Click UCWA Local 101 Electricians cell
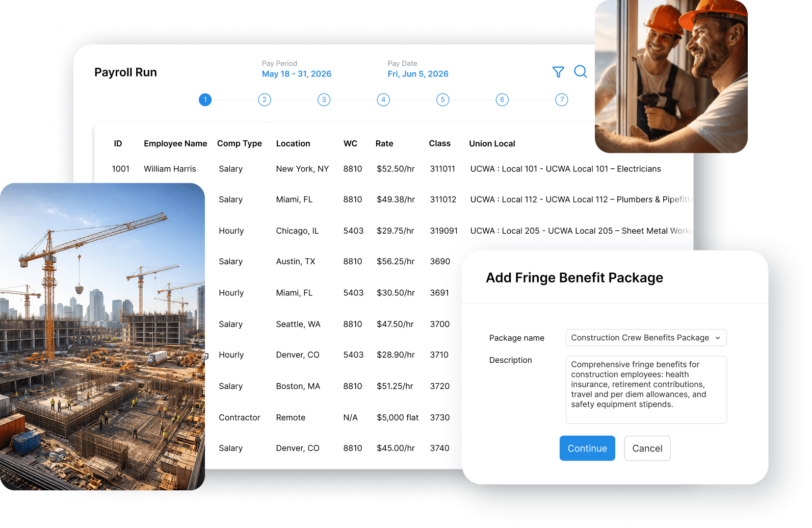This screenshot has width=812, height=528. click(x=565, y=169)
